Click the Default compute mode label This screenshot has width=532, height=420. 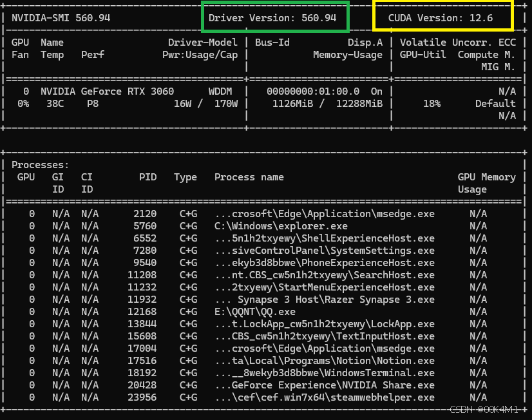(495, 104)
